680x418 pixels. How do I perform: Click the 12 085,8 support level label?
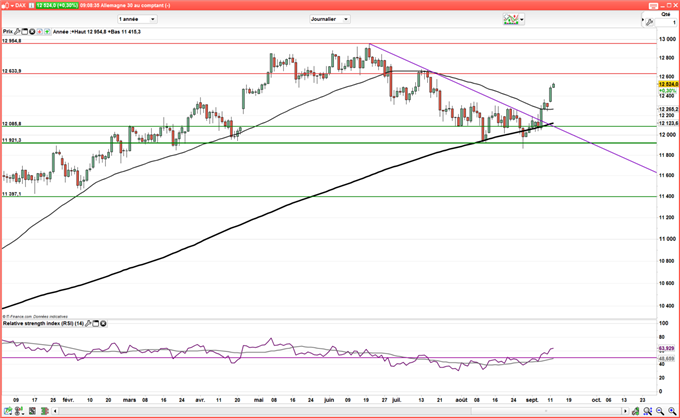coord(12,124)
